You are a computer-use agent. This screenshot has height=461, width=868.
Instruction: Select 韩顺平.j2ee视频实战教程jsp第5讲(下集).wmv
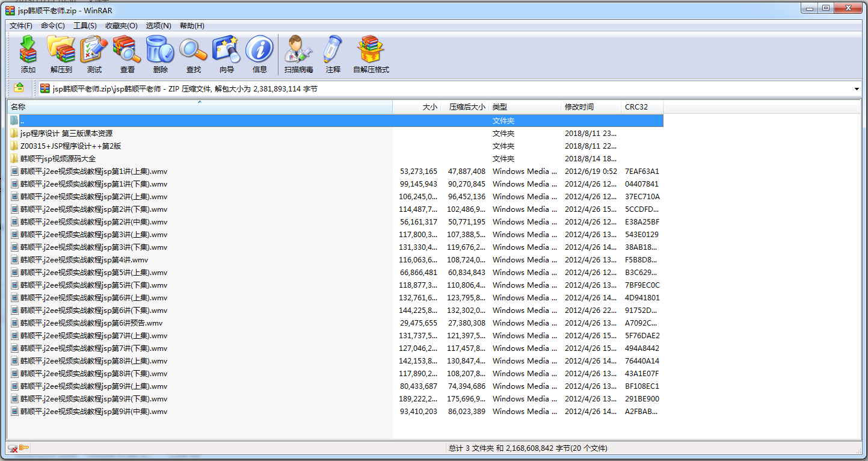coord(94,285)
